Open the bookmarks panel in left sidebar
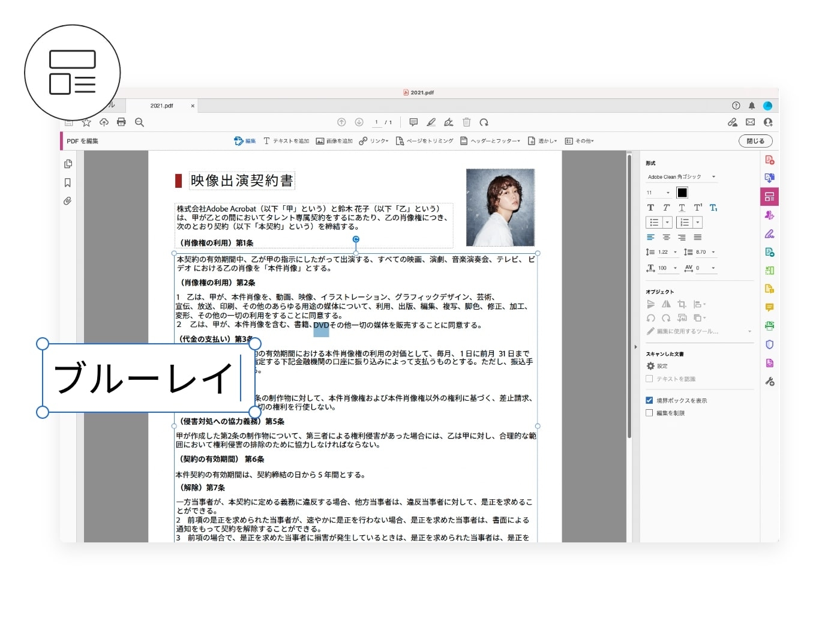Viewport: 840px width, 630px height. click(x=68, y=182)
